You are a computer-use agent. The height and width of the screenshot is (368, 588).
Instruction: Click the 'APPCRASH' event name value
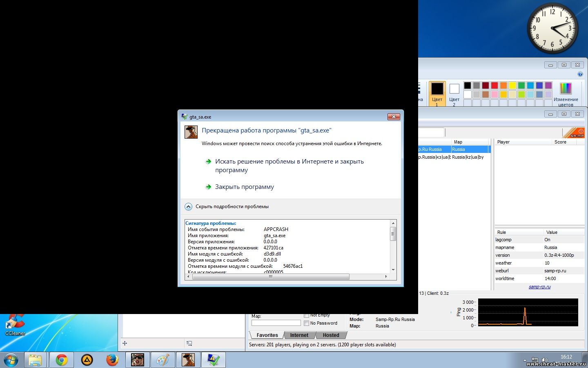click(276, 229)
